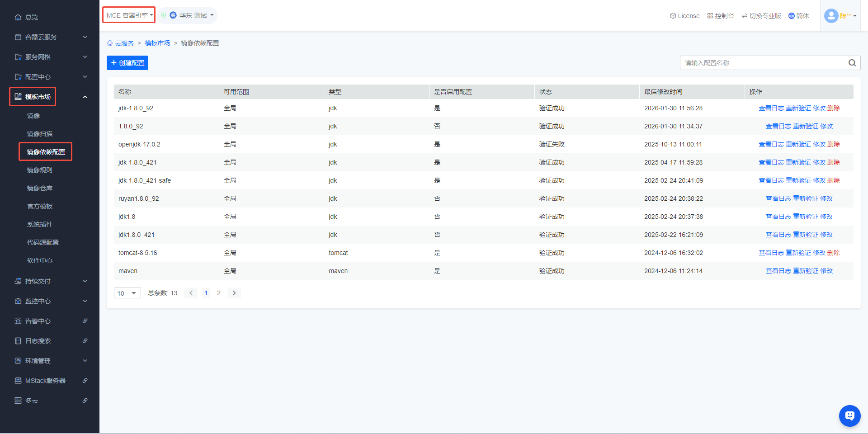Click the 简体 language globe icon
The image size is (868, 434).
(791, 16)
